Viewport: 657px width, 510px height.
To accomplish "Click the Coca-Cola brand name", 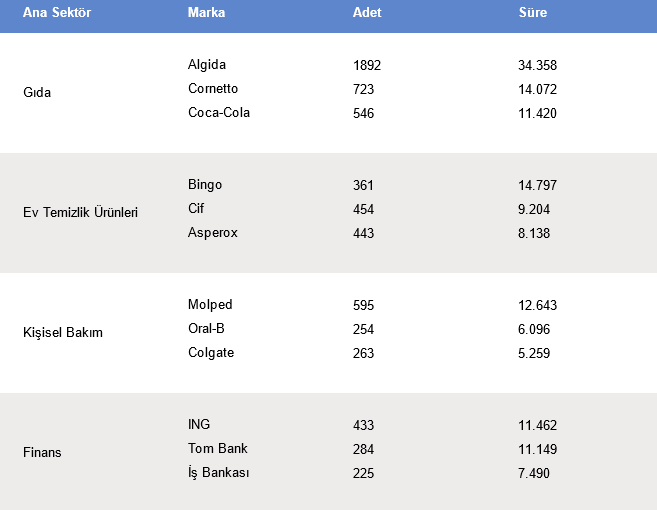I will click(x=219, y=112).
